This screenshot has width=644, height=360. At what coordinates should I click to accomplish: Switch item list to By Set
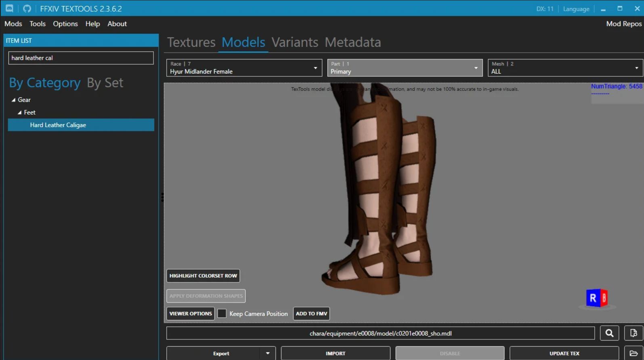coord(105,83)
